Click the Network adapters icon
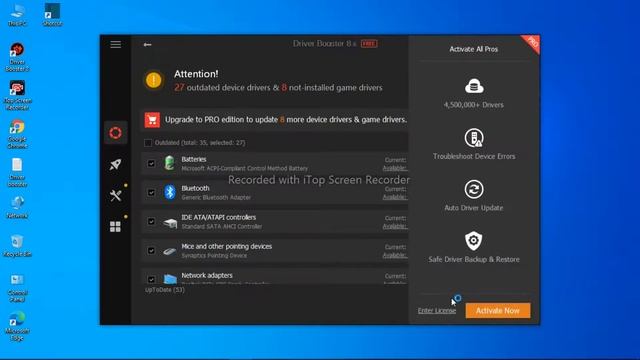640x360 pixels. coord(170,279)
